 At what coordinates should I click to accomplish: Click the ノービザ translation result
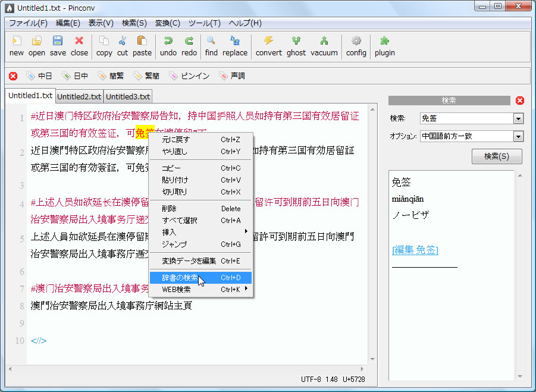410,215
